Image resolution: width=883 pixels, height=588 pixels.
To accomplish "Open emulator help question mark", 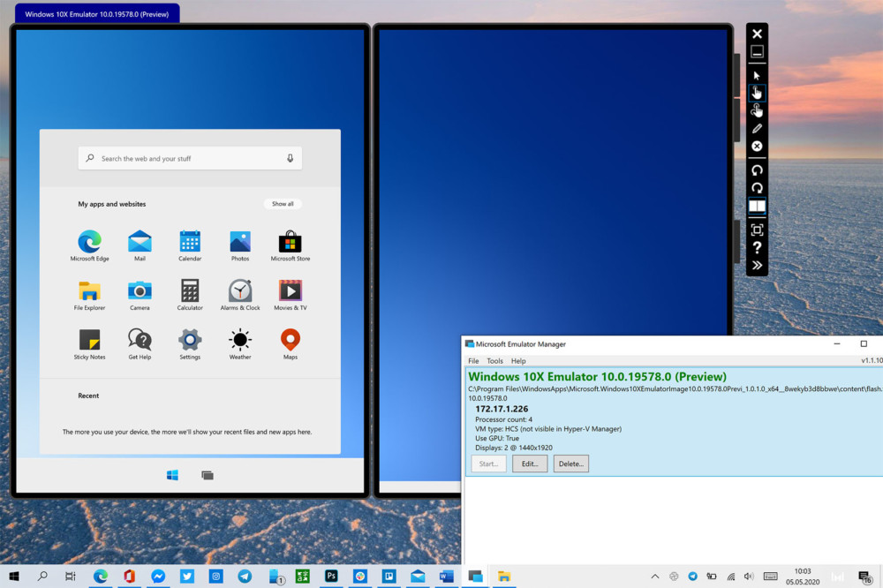I will coord(757,247).
